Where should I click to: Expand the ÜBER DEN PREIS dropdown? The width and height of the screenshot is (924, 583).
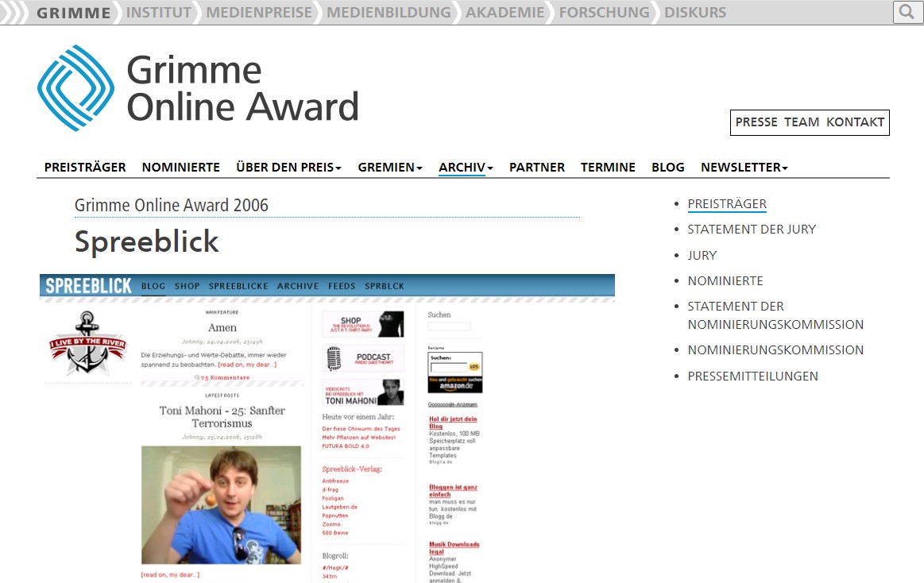(x=288, y=168)
